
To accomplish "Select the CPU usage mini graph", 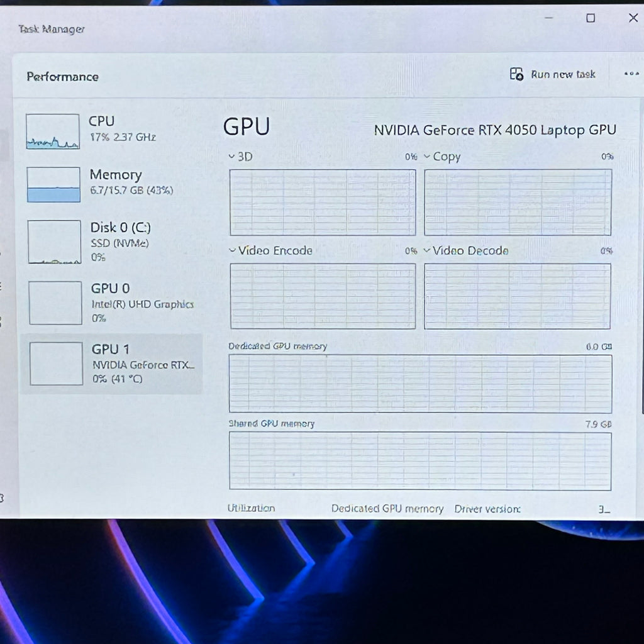I will 53,131.
